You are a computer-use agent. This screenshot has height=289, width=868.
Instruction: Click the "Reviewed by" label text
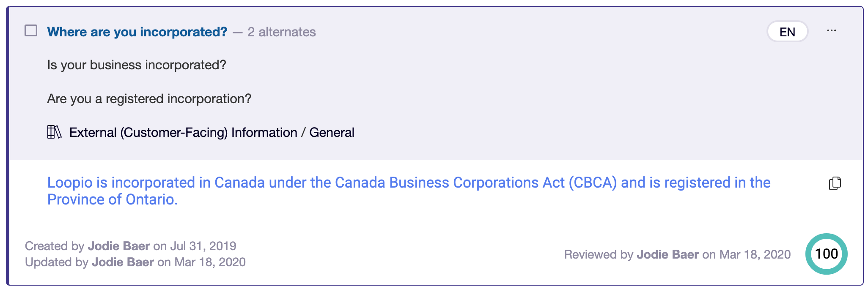pyautogui.click(x=598, y=254)
